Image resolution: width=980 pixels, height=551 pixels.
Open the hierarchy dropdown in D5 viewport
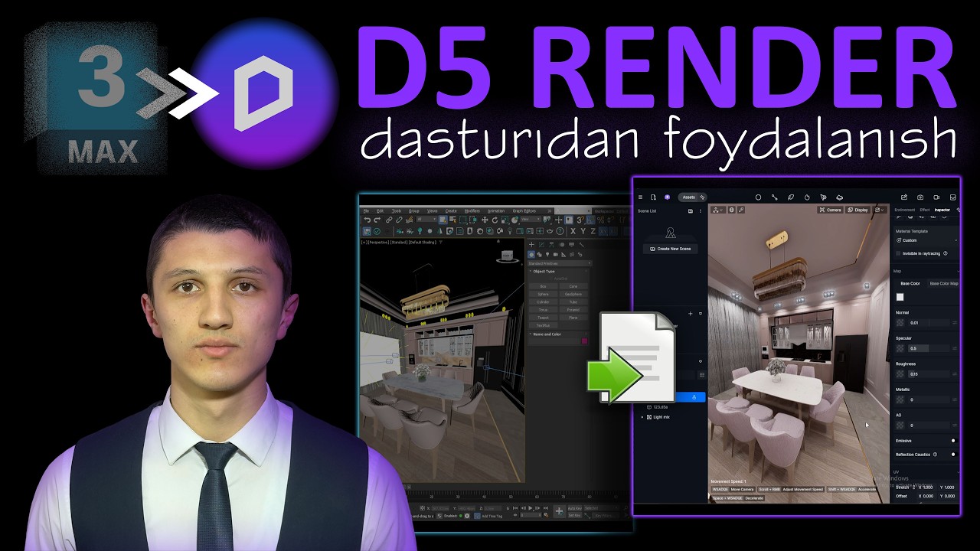tap(718, 210)
